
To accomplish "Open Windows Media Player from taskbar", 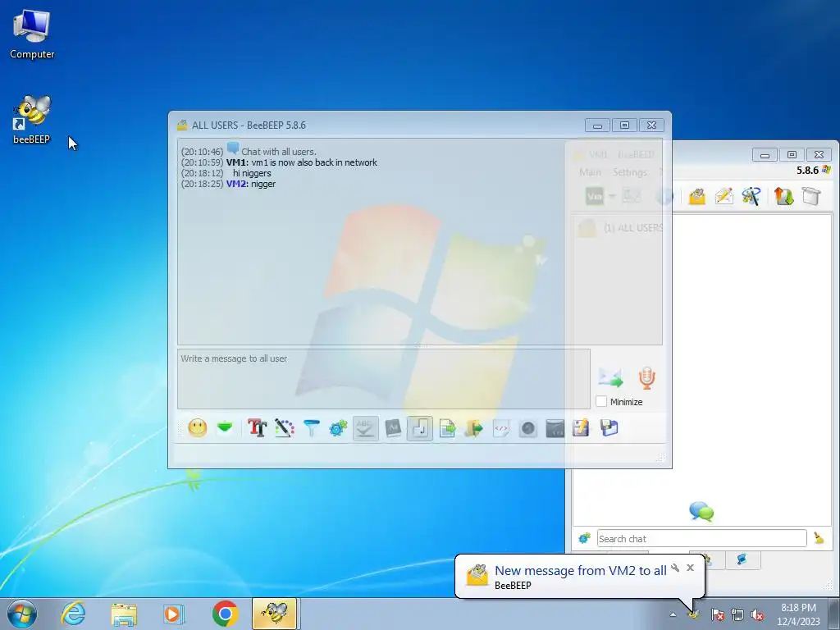I will [x=173, y=614].
